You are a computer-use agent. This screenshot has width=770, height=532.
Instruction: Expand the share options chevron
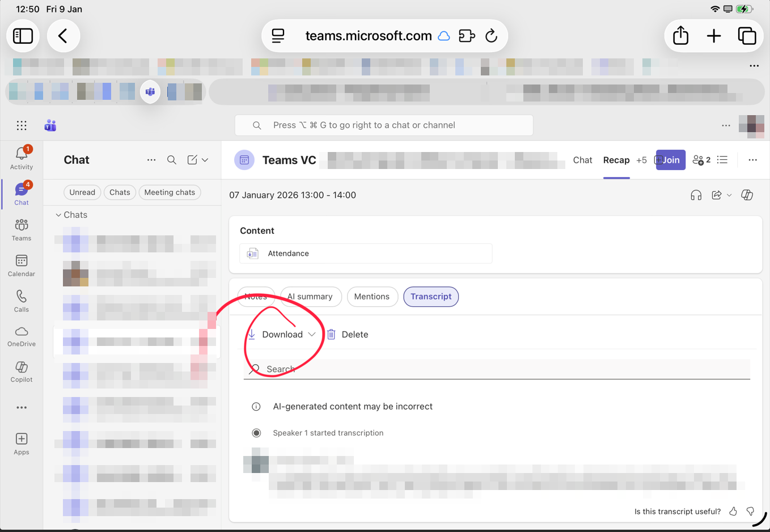coord(729,195)
